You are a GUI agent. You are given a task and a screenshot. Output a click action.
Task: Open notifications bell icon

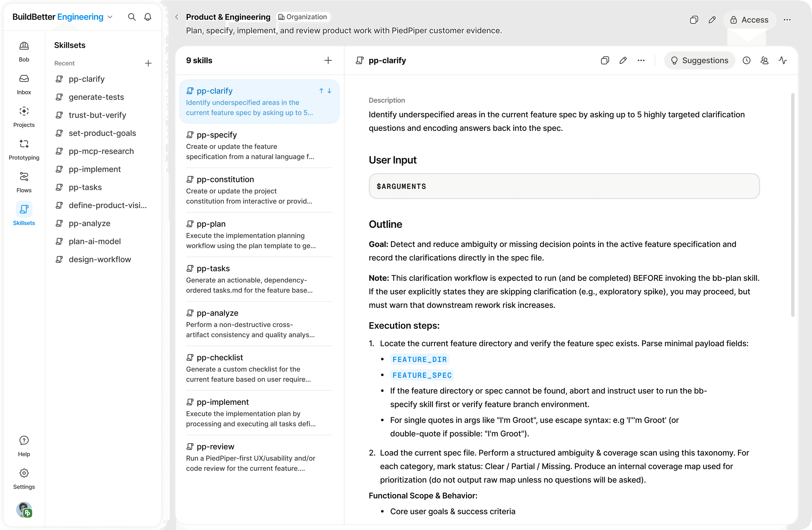[148, 17]
